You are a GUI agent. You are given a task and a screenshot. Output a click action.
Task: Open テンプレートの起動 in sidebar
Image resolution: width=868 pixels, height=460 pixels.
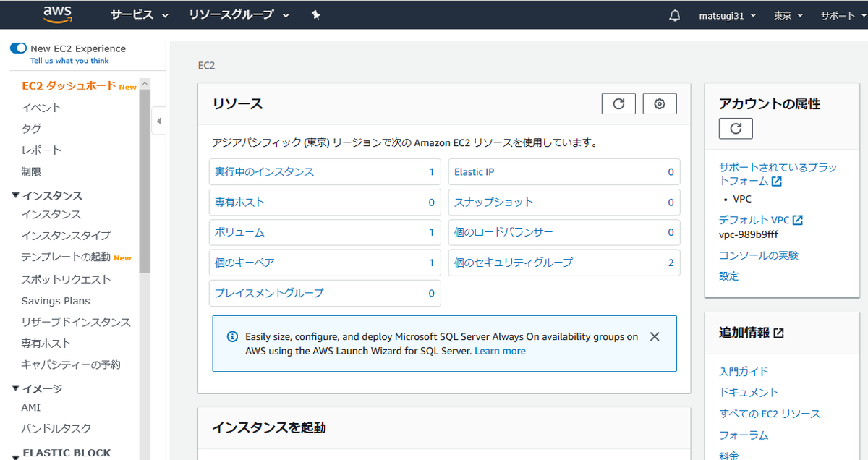(x=66, y=257)
